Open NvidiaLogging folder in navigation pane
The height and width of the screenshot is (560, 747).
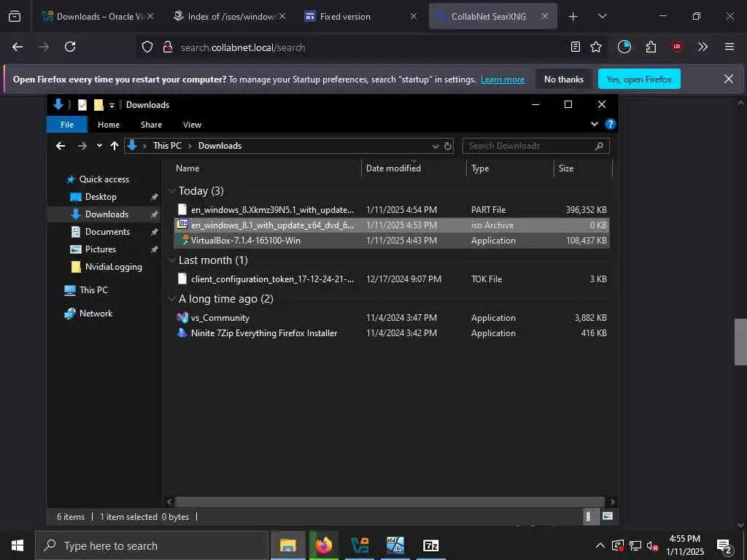point(113,267)
